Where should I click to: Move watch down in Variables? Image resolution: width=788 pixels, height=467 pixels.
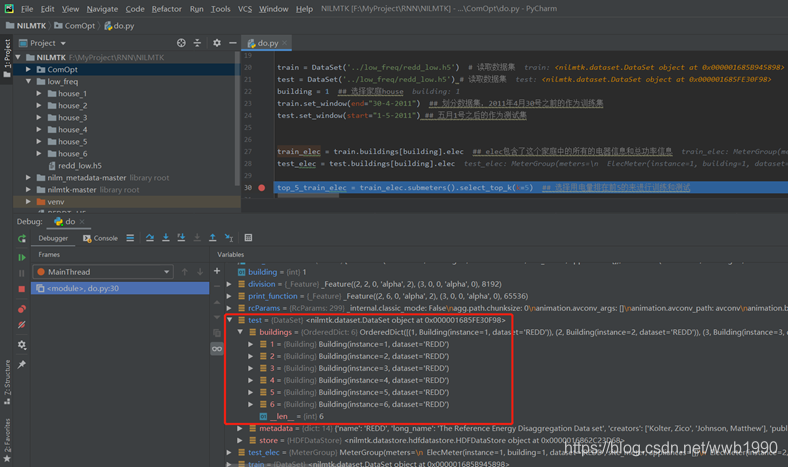tap(217, 317)
